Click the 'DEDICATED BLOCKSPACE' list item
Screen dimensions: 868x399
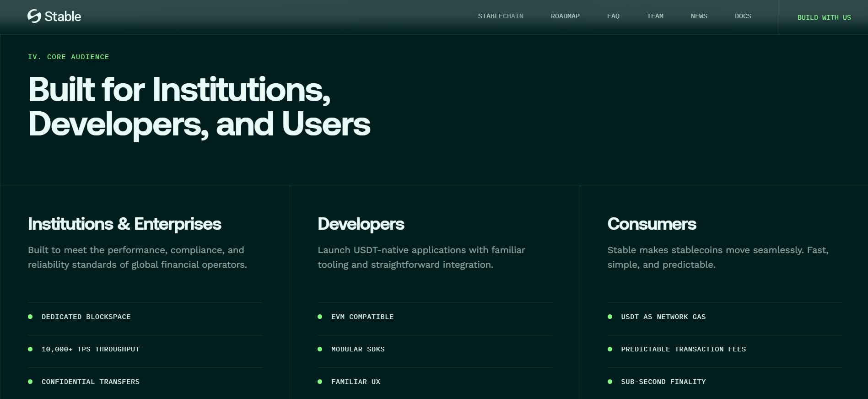click(145, 317)
